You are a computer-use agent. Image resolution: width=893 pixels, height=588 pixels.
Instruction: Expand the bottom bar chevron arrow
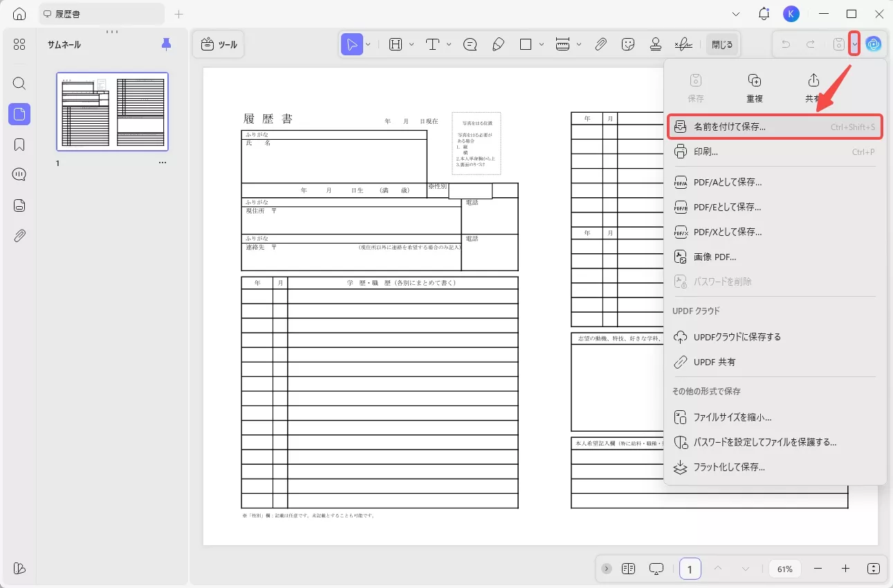(x=607, y=569)
